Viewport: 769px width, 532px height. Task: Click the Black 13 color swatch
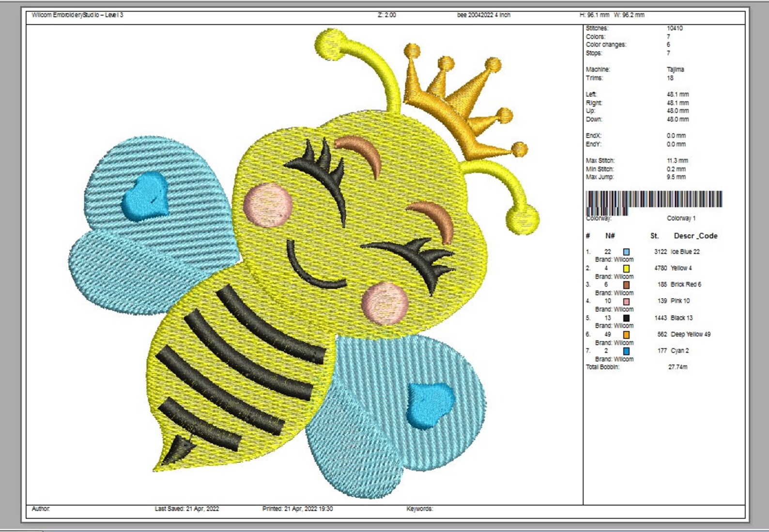click(626, 318)
